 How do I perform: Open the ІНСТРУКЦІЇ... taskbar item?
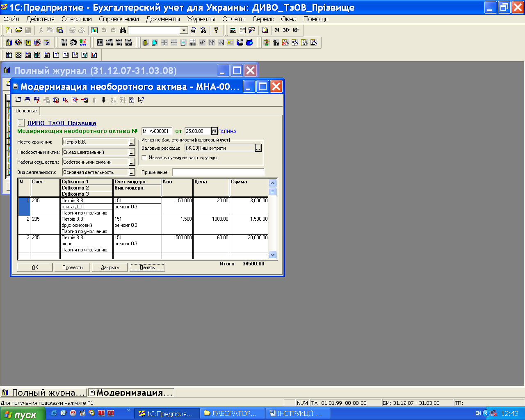tap(298, 413)
